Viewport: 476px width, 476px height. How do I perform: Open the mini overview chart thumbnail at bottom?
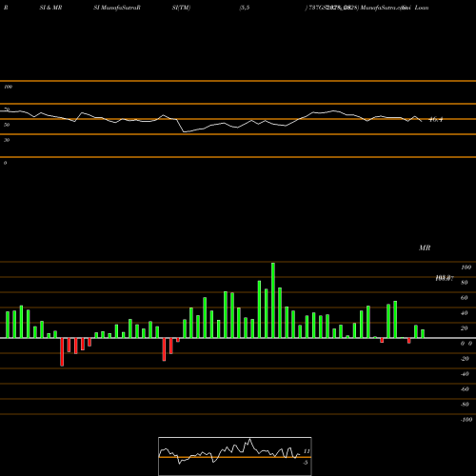[235, 456]
